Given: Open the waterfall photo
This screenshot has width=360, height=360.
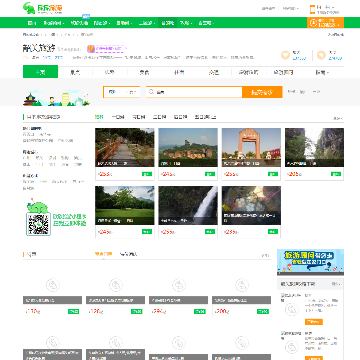Looking at the screenshot, I should click(x=188, y=205).
